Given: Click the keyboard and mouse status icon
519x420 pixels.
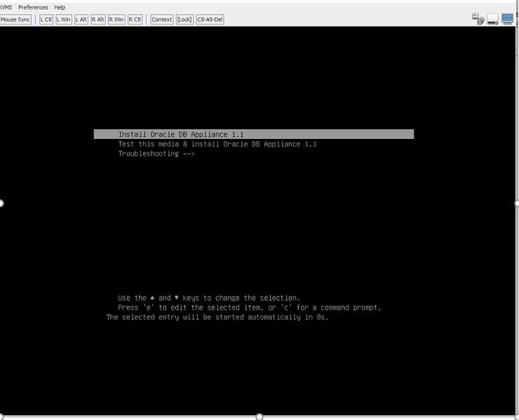Looking at the screenshot, I should 478,19.
